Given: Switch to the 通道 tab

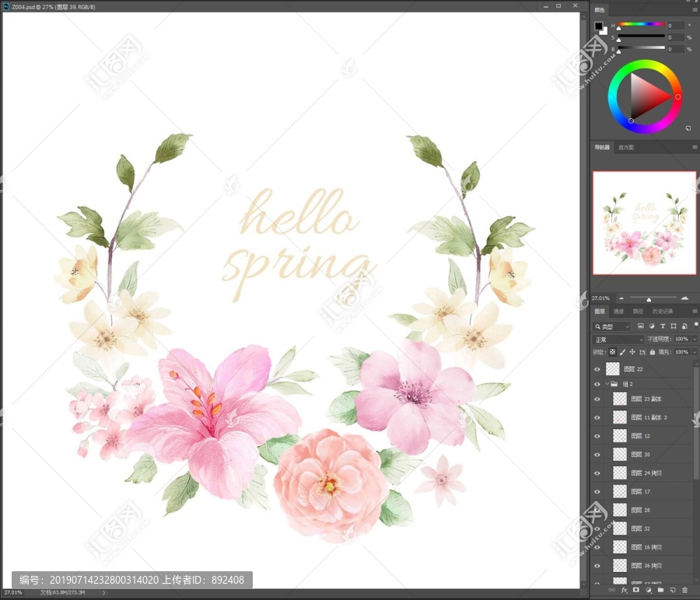Looking at the screenshot, I should click(x=618, y=311).
